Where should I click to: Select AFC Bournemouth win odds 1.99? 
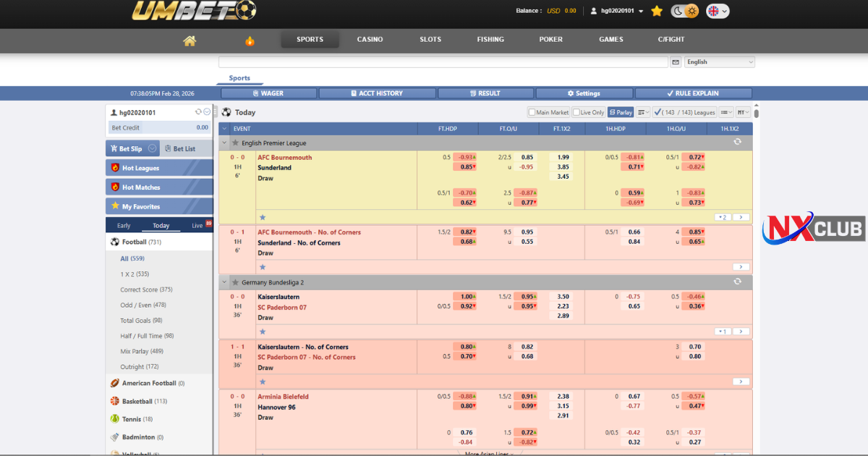coord(563,157)
